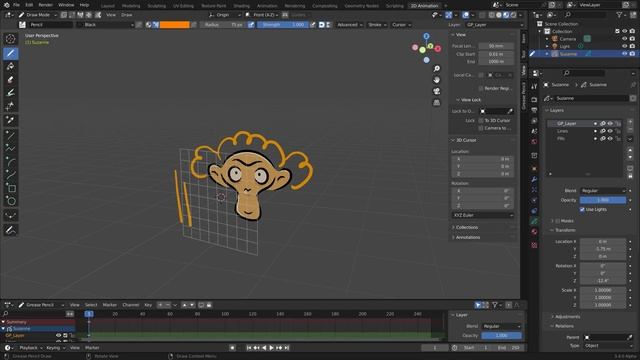Select the Polyline tool
The image size is (640, 360).
coord(11,149)
